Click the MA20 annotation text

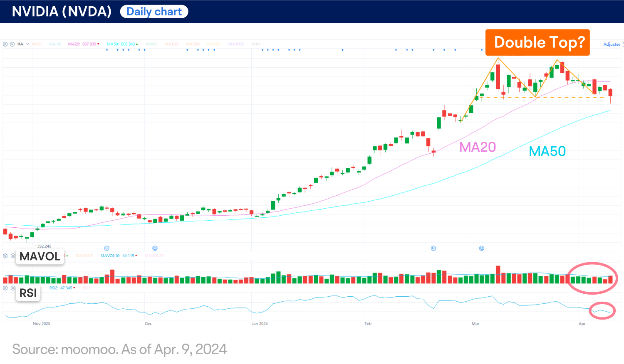coord(478,147)
